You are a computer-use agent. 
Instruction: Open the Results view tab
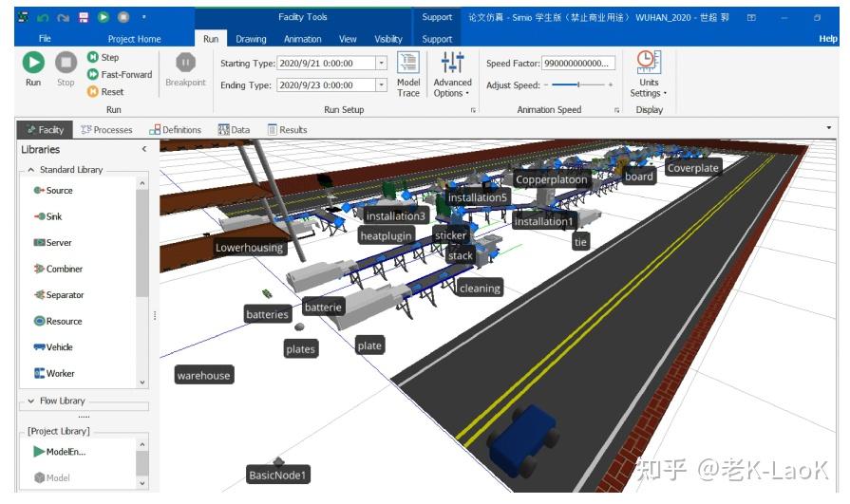[288, 130]
